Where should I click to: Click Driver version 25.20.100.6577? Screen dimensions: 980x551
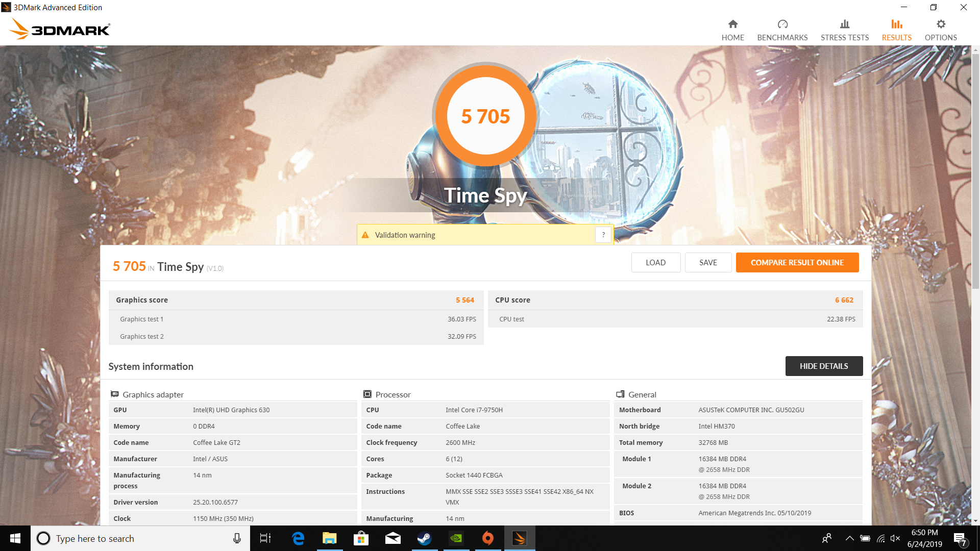[215, 502]
